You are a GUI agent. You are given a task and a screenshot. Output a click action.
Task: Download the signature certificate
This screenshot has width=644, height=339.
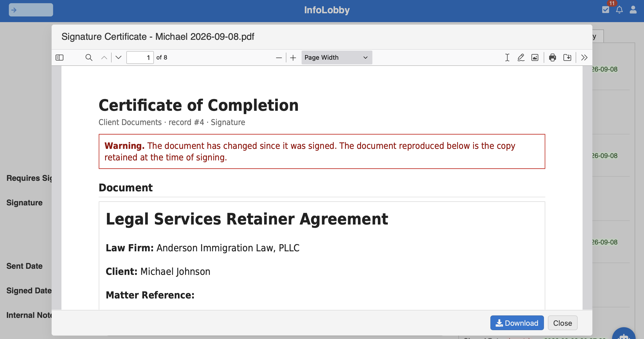[517, 323]
